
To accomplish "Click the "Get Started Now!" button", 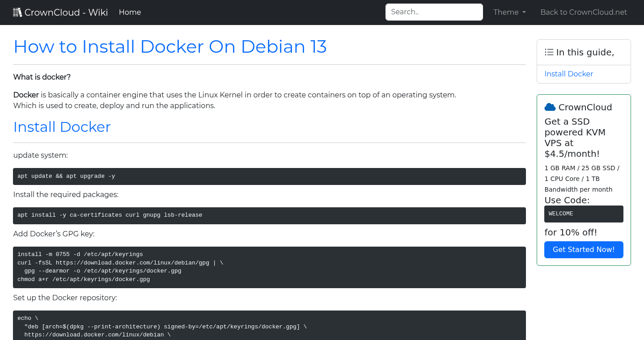I will (584, 250).
